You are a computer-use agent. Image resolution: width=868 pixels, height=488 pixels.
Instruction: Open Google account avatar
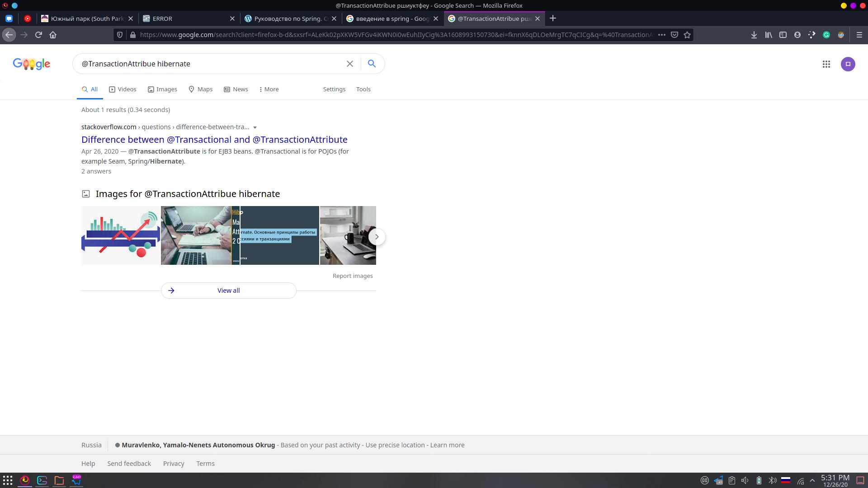[848, 64]
